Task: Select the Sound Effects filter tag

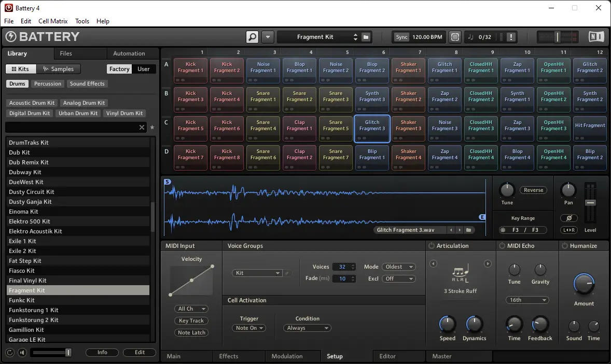Action: click(87, 84)
